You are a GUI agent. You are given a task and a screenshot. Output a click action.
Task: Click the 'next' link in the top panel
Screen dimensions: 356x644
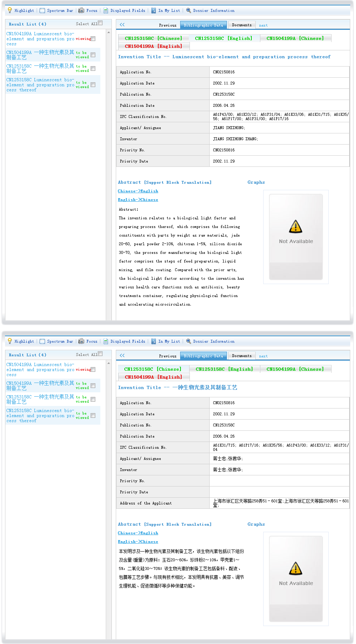pos(263,26)
